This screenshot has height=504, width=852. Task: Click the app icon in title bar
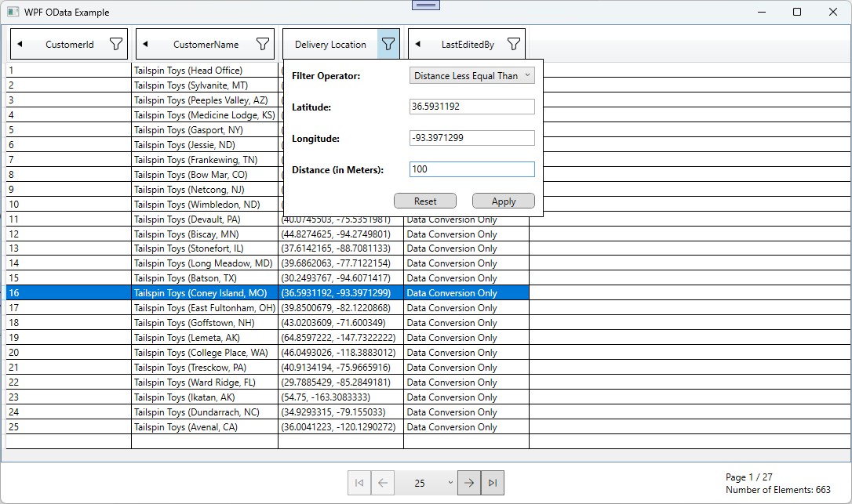click(13, 12)
